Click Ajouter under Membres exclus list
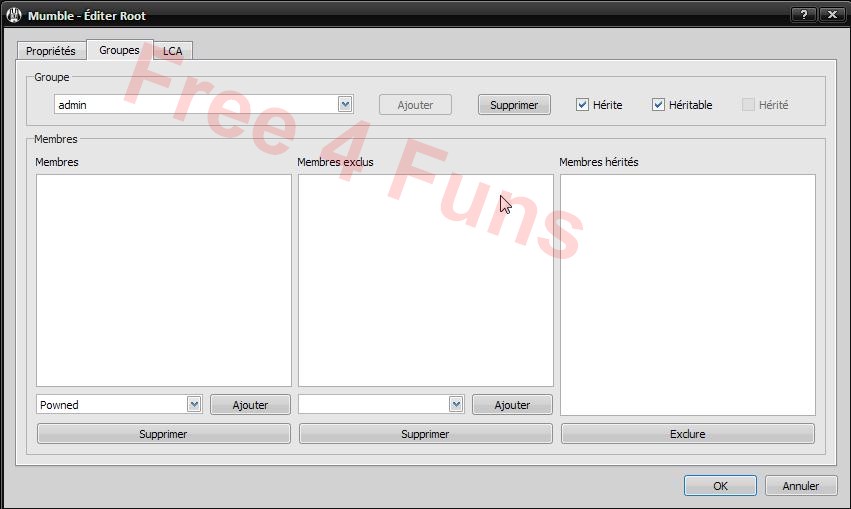851x509 pixels. click(x=512, y=405)
